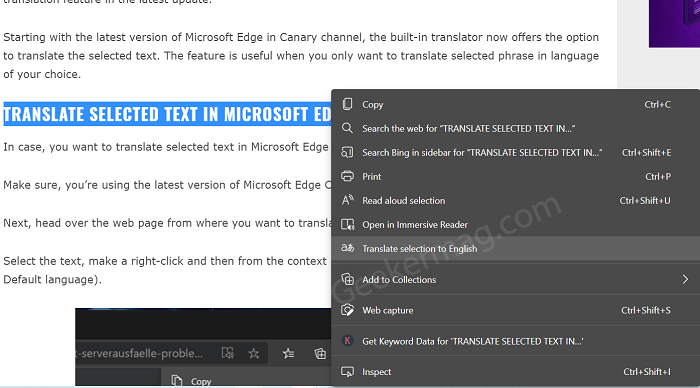This screenshot has height=388, width=700.
Task: Click the magnifier Search the web icon
Action: click(x=347, y=128)
